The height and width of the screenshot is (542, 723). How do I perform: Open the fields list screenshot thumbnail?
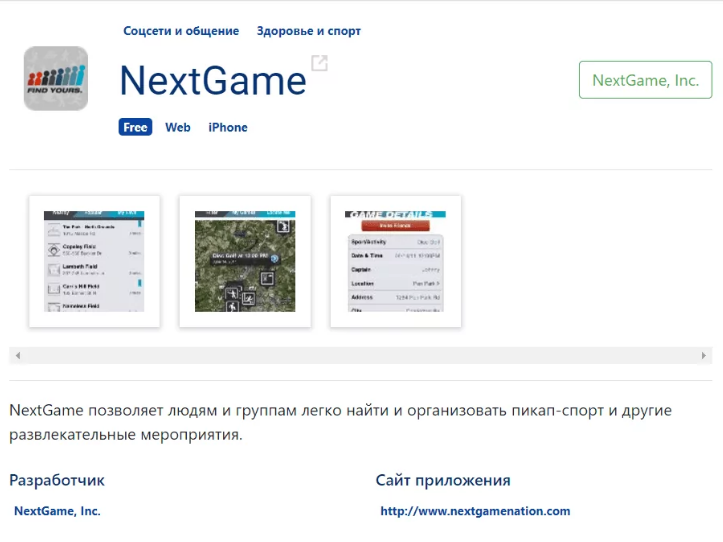[95, 262]
